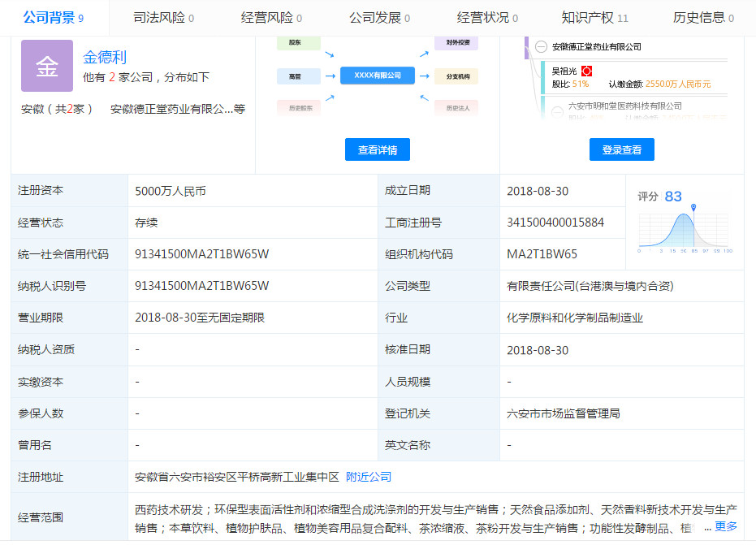Expand business scope with 更多 link

tap(726, 526)
